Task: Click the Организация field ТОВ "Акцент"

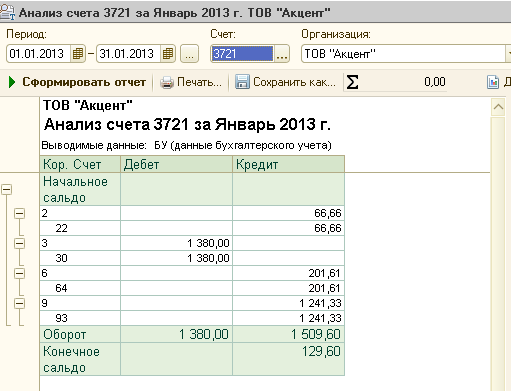Action: (x=404, y=54)
